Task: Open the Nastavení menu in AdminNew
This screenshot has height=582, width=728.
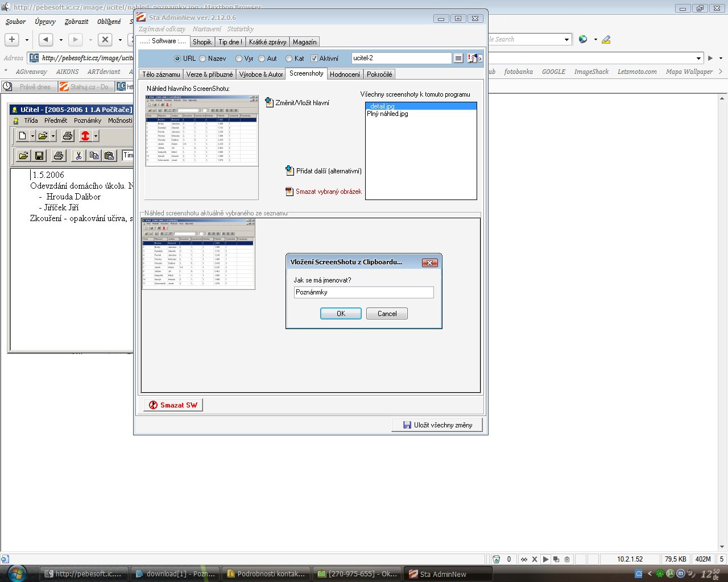Action: tap(206, 29)
